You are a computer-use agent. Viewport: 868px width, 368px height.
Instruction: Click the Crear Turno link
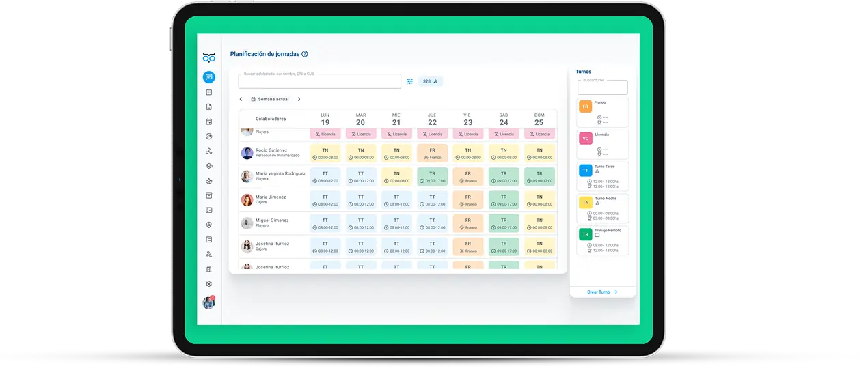pyautogui.click(x=602, y=292)
